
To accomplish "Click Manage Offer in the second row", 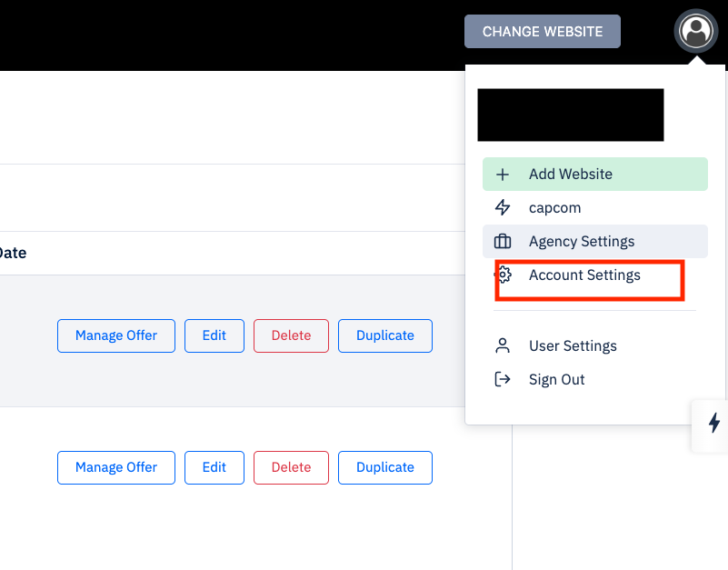I will pyautogui.click(x=116, y=467).
